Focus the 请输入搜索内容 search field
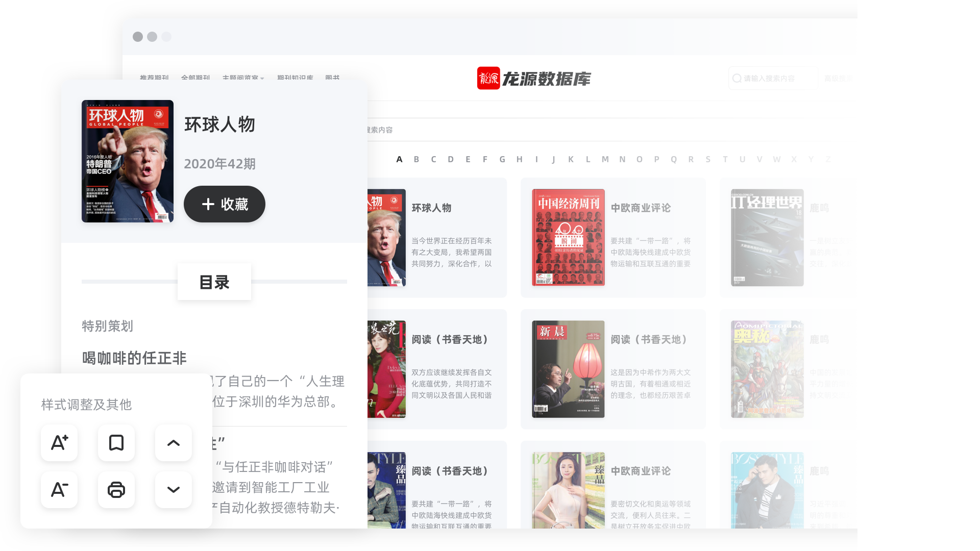Viewport: 980px width, 551px height. 773,78
